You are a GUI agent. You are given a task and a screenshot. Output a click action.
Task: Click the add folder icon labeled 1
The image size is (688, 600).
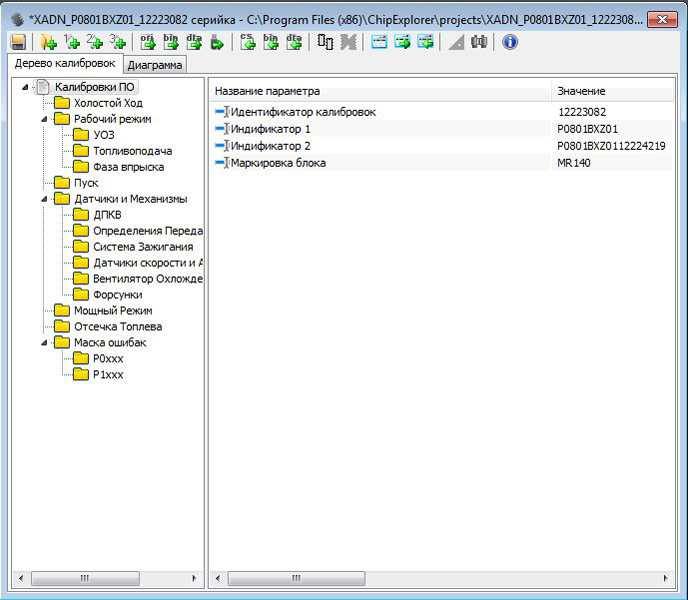pyautogui.click(x=71, y=42)
